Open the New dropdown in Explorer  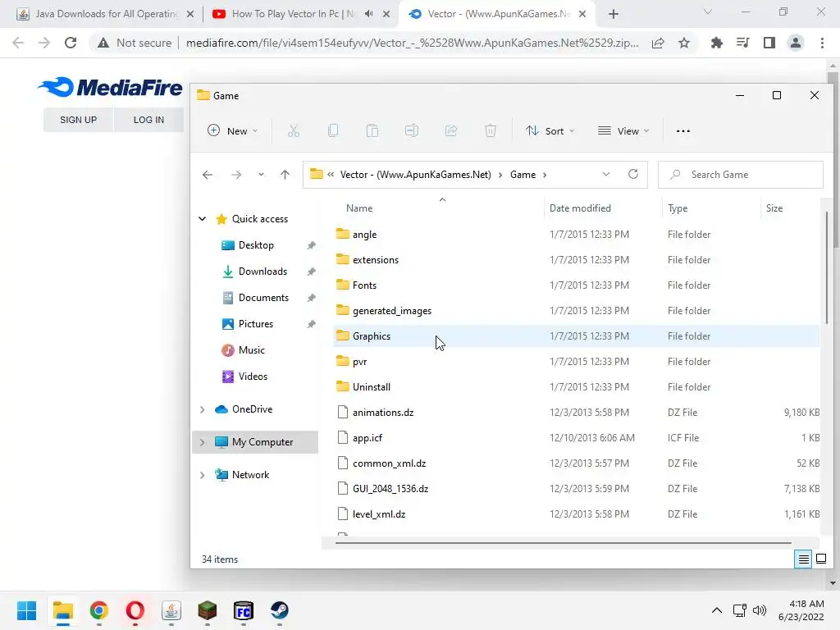(232, 130)
